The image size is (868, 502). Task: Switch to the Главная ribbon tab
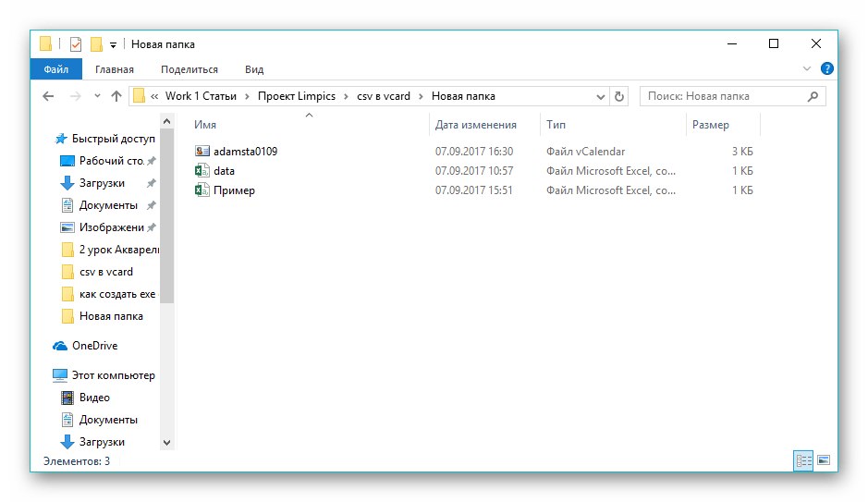[x=114, y=69]
